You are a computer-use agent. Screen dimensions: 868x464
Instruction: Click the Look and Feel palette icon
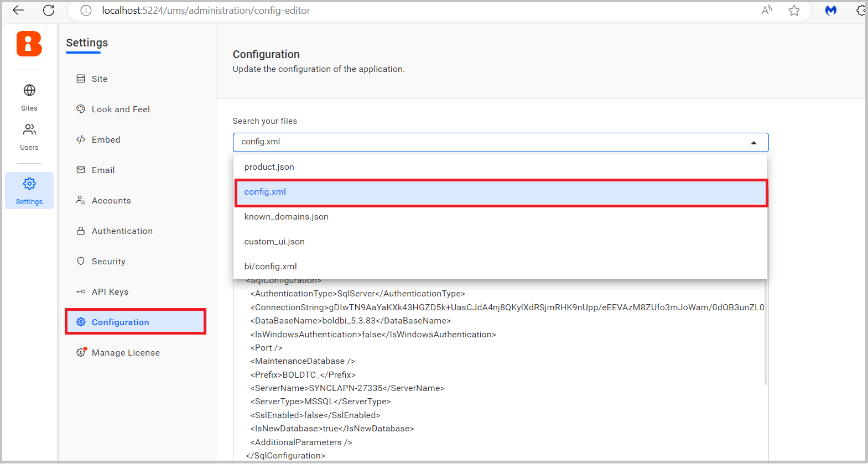click(x=81, y=109)
